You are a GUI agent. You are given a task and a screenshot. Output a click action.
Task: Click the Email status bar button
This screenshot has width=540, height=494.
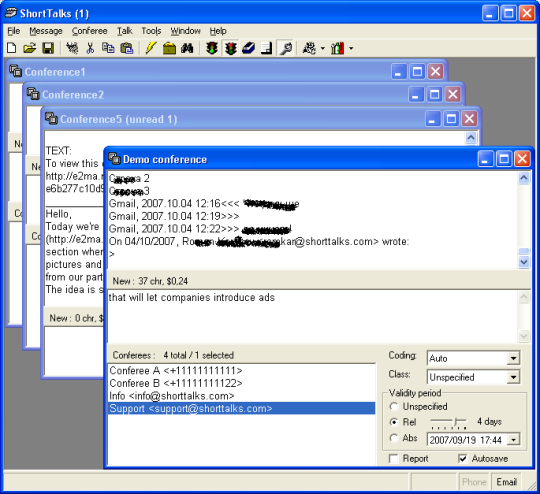tap(506, 482)
